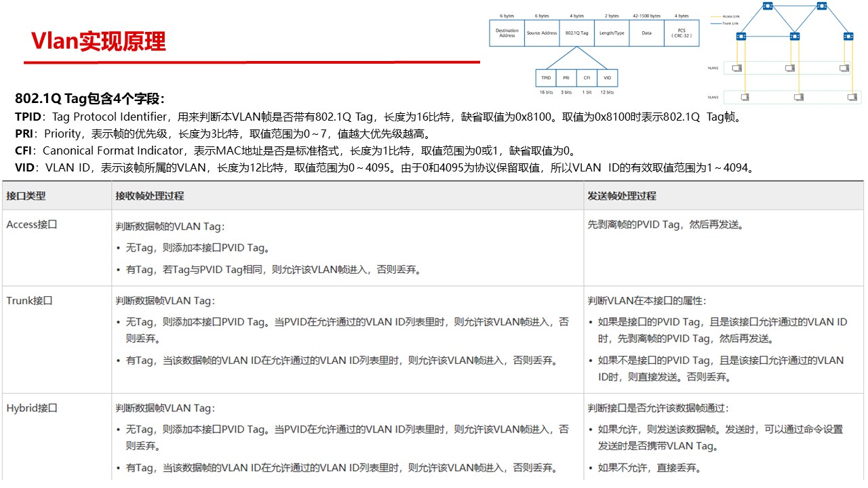Click the '3 bits' label under PRI

coord(566,92)
